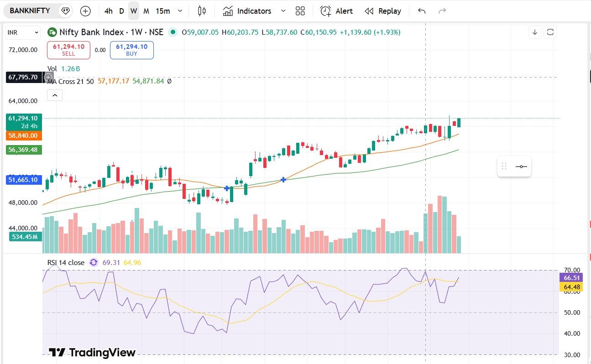Click the green 54,871.84 MA value
The width and height of the screenshot is (591, 364).
point(148,81)
